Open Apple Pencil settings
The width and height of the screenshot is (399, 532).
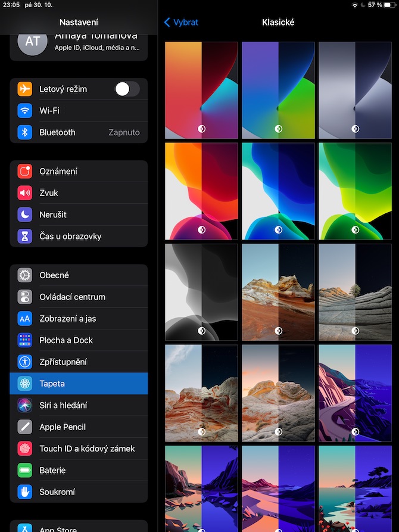pos(79,427)
